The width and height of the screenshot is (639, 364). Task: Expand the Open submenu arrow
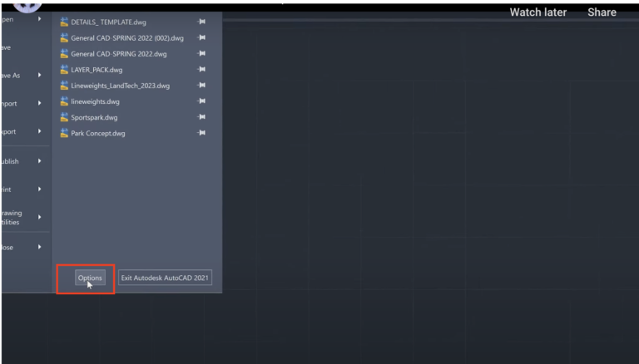39,17
